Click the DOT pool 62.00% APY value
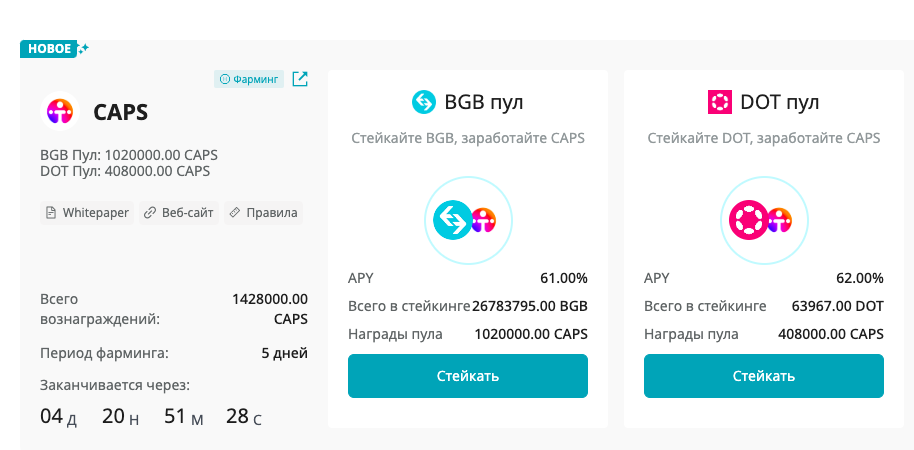914x450 pixels. pyautogui.click(x=860, y=278)
